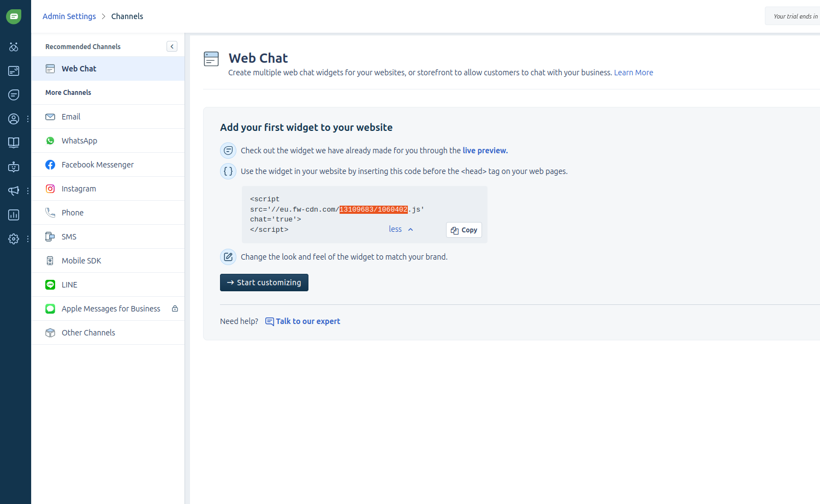This screenshot has width=820, height=504.
Task: Collapse the script code with the less chevron
Action: (401, 229)
